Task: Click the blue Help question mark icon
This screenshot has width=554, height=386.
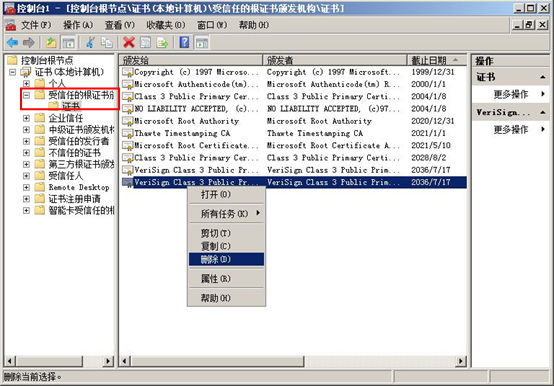Action: pos(184,43)
